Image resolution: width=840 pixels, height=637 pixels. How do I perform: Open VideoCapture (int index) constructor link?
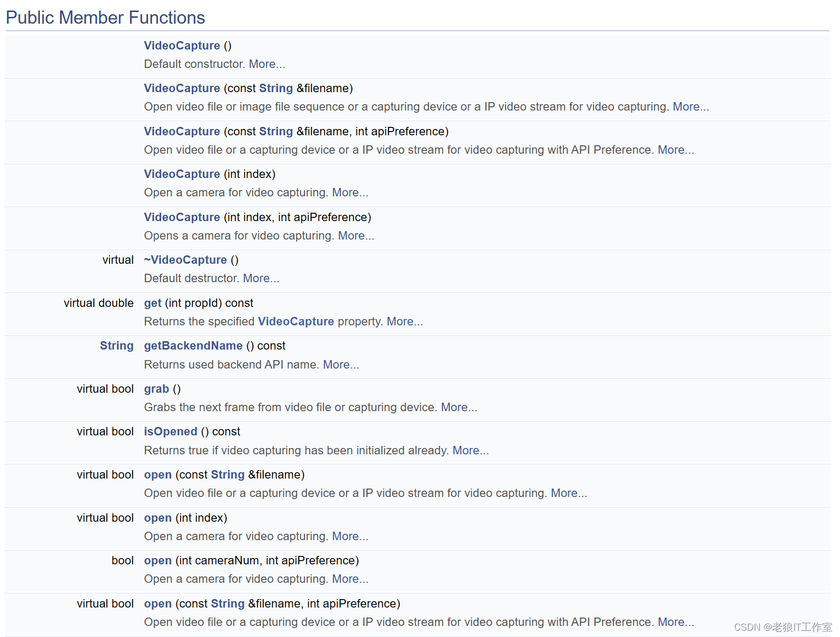pyautogui.click(x=182, y=174)
